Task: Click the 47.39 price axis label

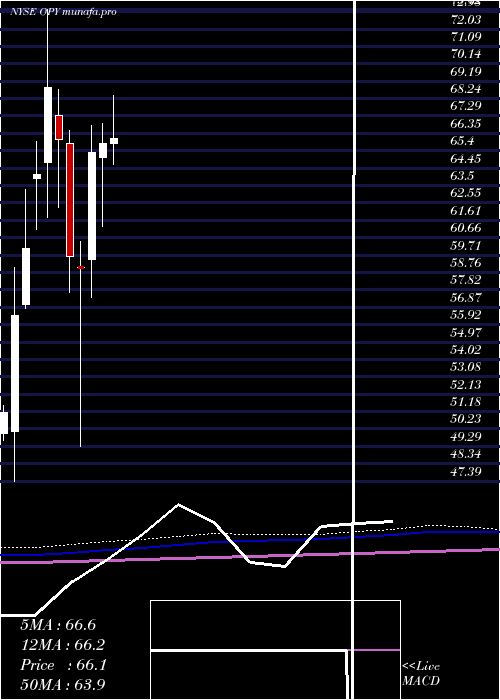Action: click(x=466, y=471)
